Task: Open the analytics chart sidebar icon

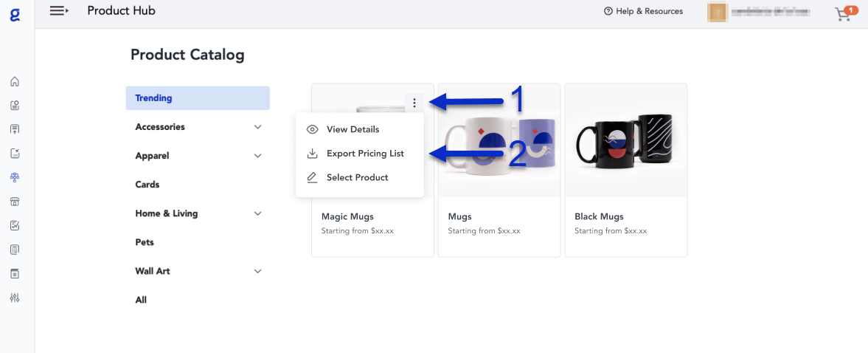Action: tap(15, 225)
